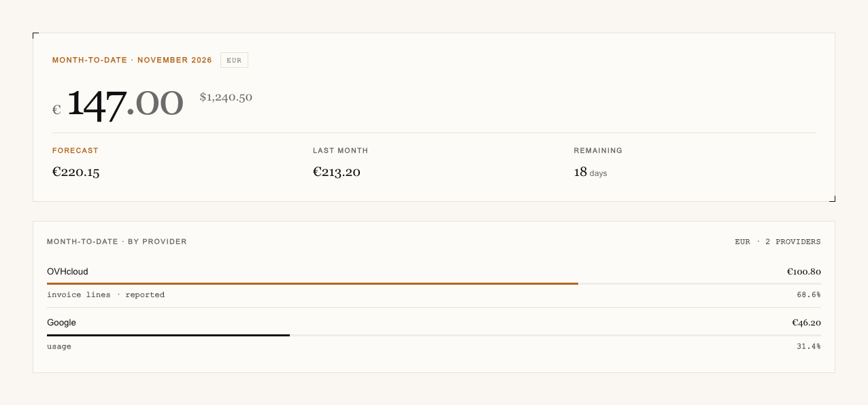Image resolution: width=868 pixels, height=405 pixels.
Task: Click the 31.4% Google share
Action: click(808, 347)
